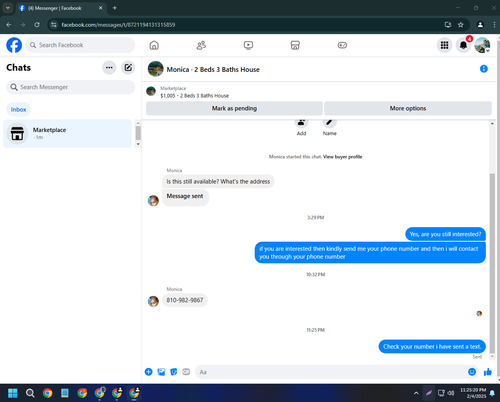Click the 'Is this still available?' message
The height and width of the screenshot is (402, 500).
click(x=218, y=181)
